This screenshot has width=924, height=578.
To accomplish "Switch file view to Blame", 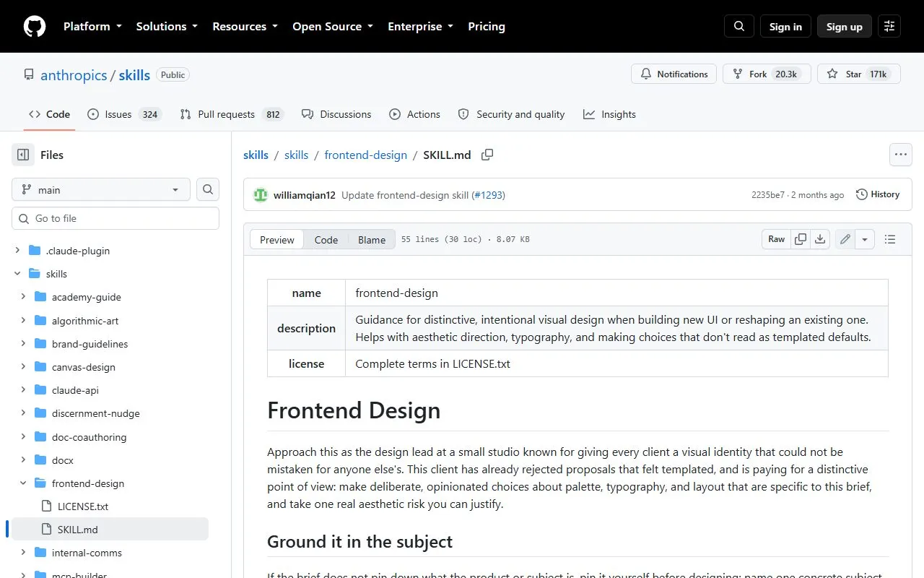I will pos(372,240).
